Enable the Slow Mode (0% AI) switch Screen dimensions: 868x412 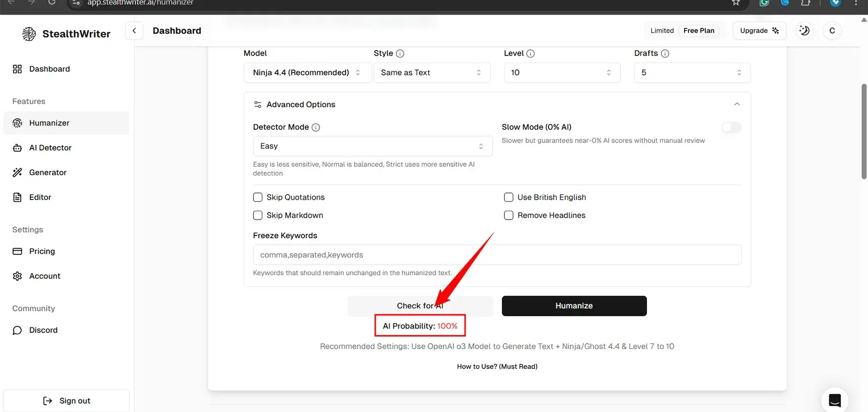pos(731,127)
